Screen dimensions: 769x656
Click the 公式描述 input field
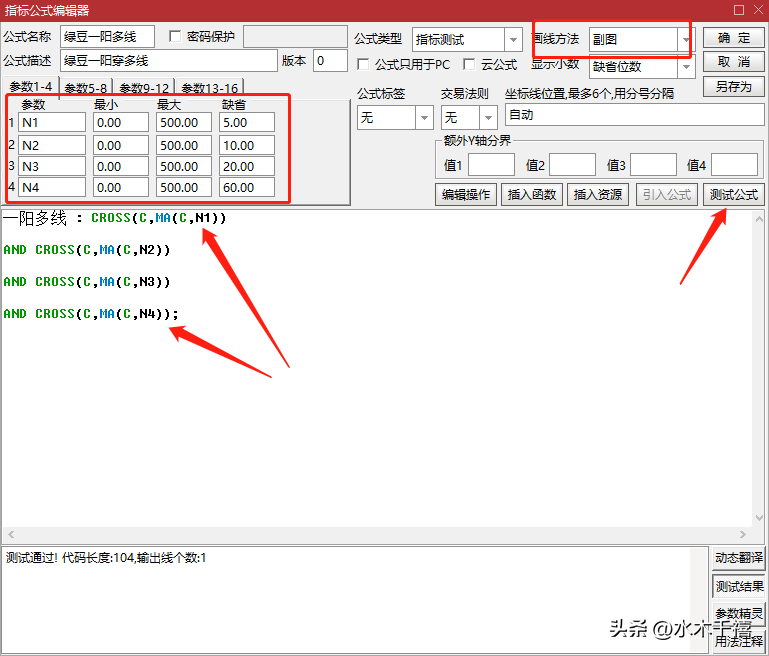click(x=169, y=61)
